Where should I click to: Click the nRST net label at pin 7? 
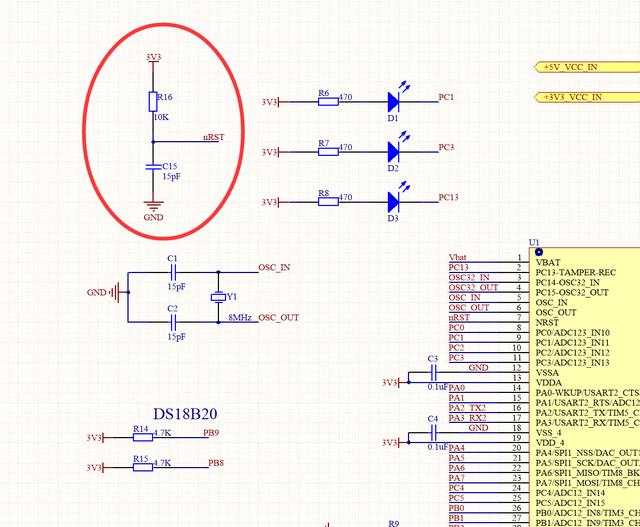coord(459,317)
